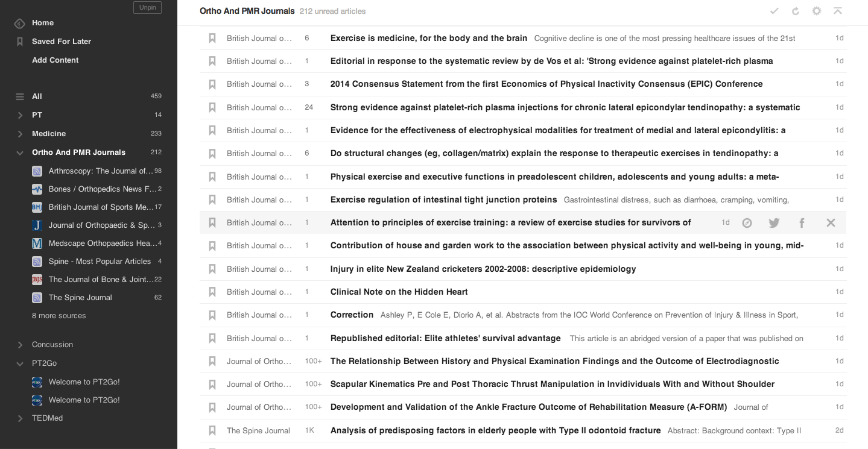Save 'Clinical Note on the Hidden Heart' for later
The width and height of the screenshot is (868, 449).
[212, 292]
